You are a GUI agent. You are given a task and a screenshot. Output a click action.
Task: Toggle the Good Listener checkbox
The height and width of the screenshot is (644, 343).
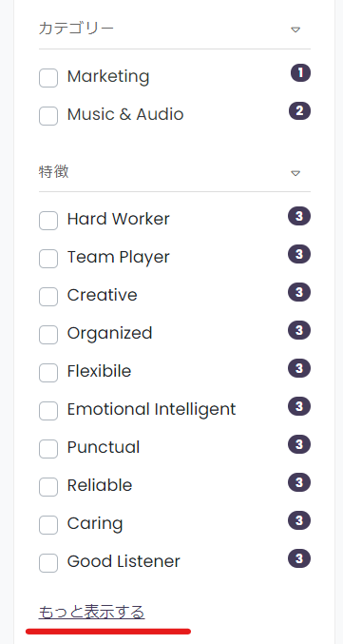[x=48, y=563]
